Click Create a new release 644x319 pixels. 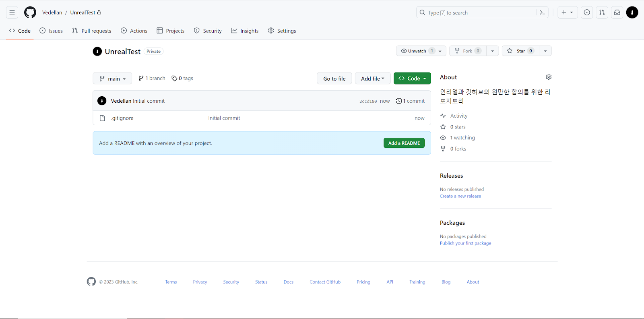click(x=460, y=196)
